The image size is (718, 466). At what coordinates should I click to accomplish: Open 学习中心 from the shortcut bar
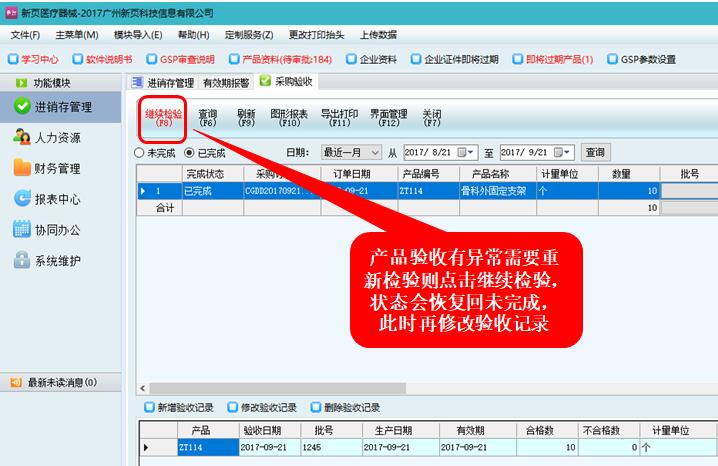(x=36, y=59)
